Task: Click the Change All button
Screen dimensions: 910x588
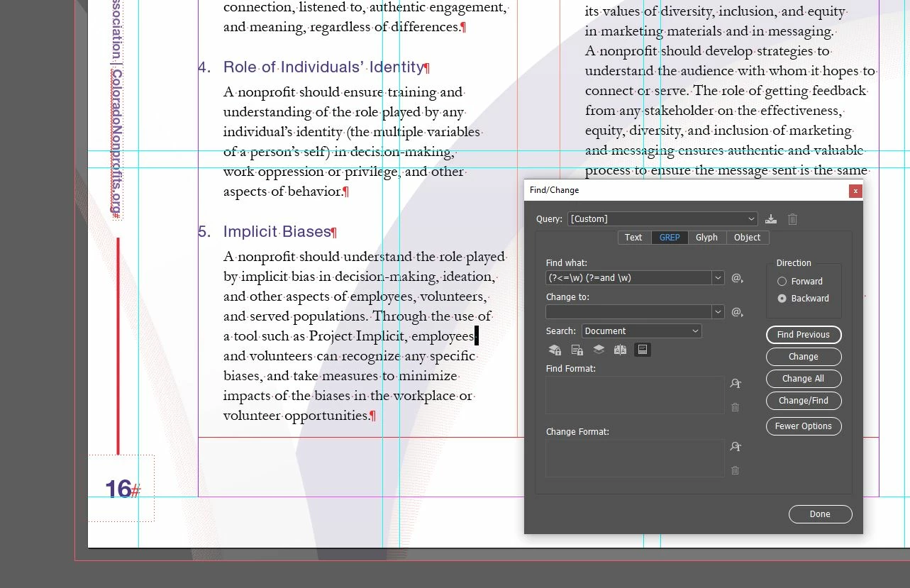Action: (x=804, y=379)
